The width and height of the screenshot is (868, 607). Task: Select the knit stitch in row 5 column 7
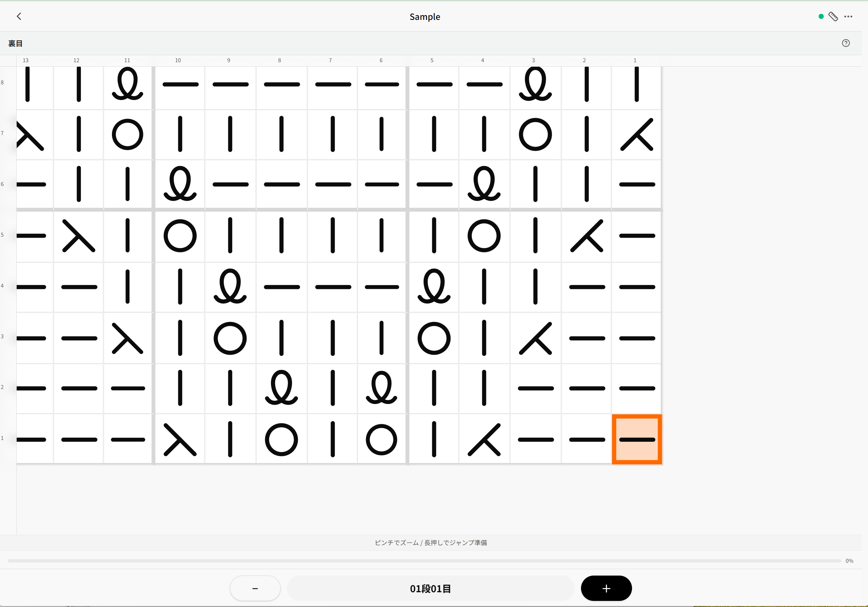[332, 235]
